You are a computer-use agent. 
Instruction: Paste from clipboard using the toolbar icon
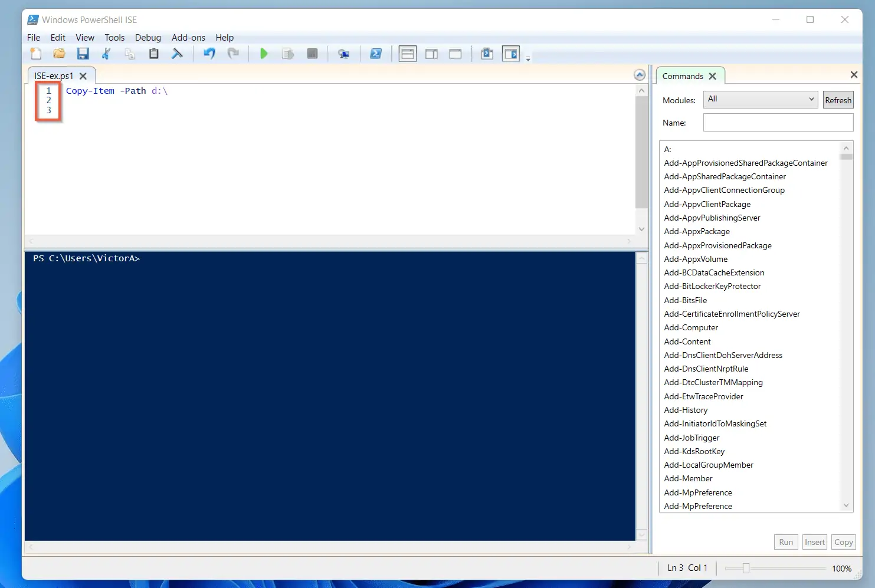tap(153, 54)
